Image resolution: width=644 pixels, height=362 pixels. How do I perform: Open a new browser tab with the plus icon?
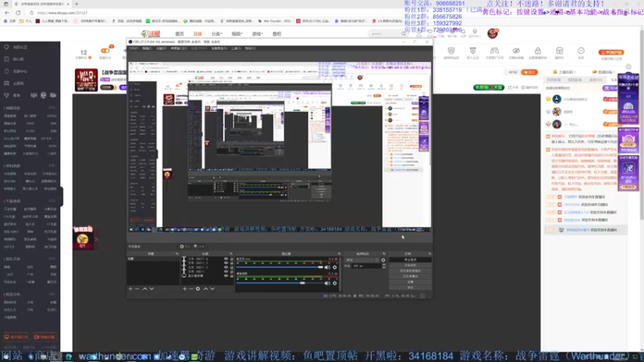(76, 4)
